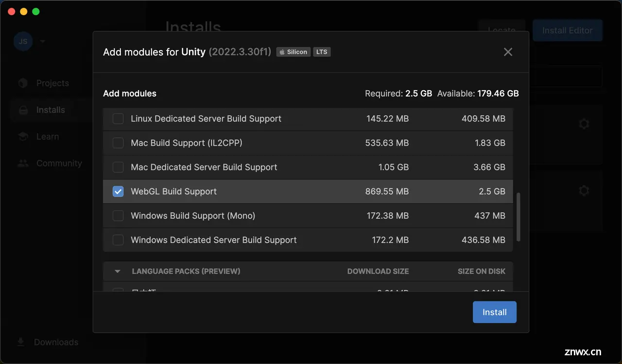
Task: Click the WebGL Build Support label
Action: 173,191
